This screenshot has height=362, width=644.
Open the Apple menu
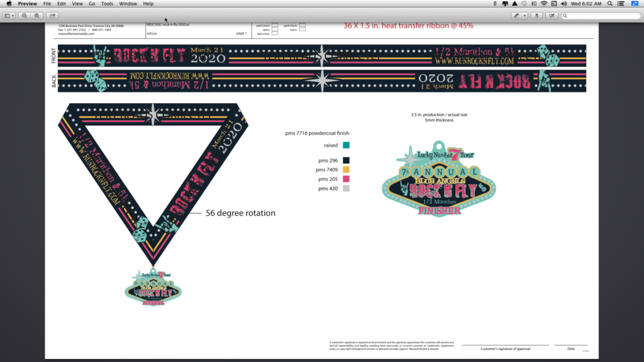tap(9, 4)
